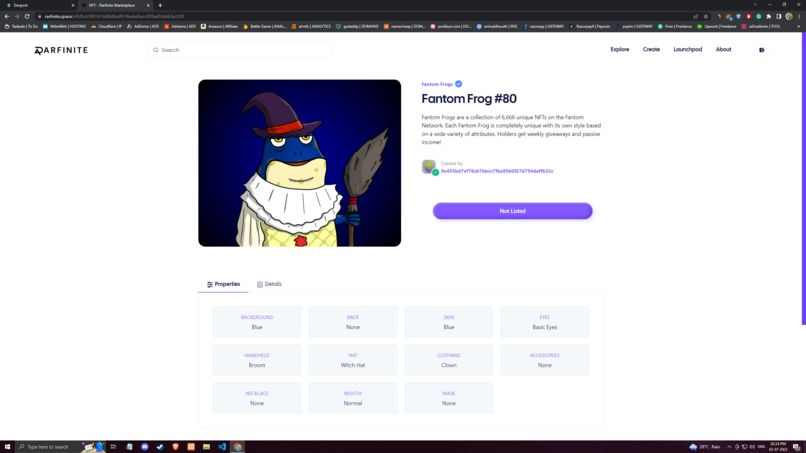The width and height of the screenshot is (806, 453).
Task: Click the HANDHELD Broom property card
Action: pos(257,360)
